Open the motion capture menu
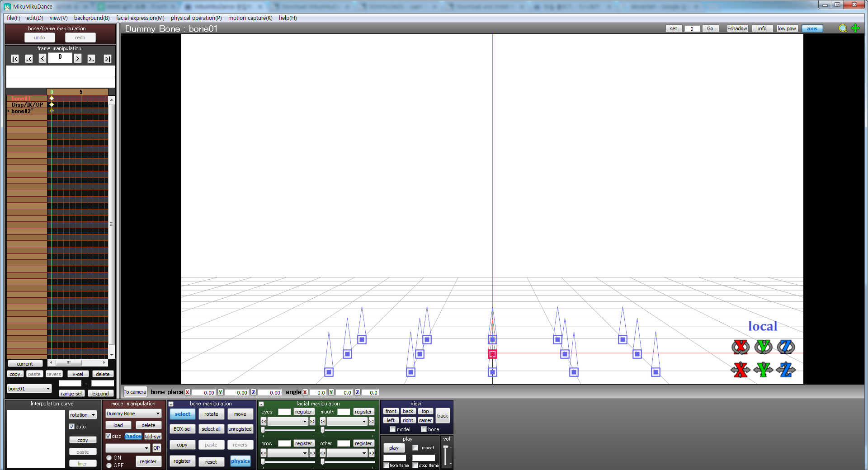The height and width of the screenshot is (470, 868). pos(250,18)
